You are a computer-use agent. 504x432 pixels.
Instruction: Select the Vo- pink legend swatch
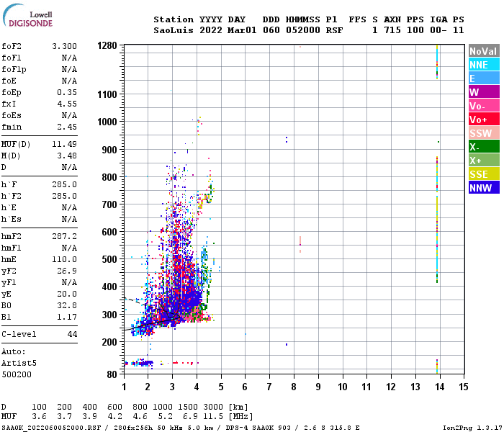point(484,106)
